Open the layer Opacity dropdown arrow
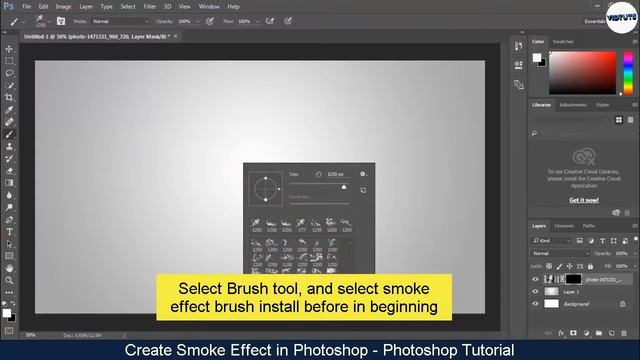The image size is (640, 360). [635, 253]
